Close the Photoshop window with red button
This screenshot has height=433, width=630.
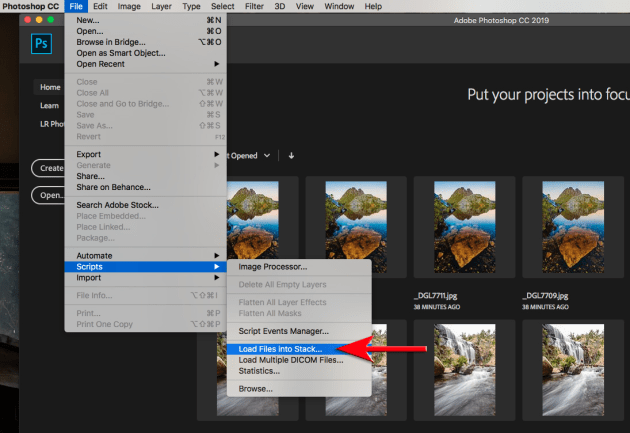point(28,20)
